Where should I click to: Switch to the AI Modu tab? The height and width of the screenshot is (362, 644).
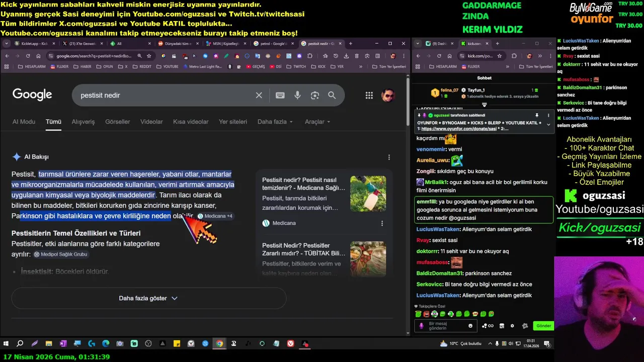pos(24,122)
